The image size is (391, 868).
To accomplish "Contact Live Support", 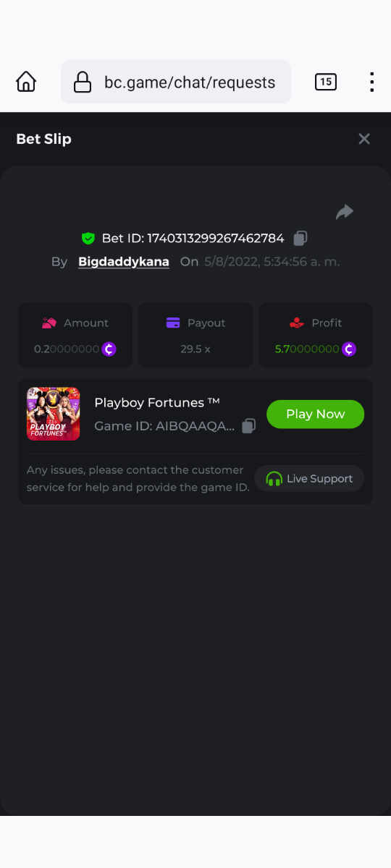I will [x=309, y=479].
